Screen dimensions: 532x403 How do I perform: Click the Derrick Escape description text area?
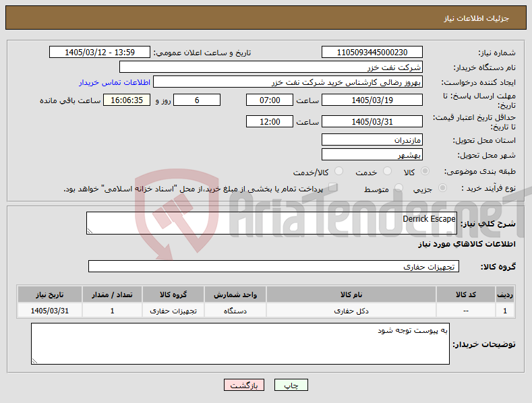[x=272, y=223]
